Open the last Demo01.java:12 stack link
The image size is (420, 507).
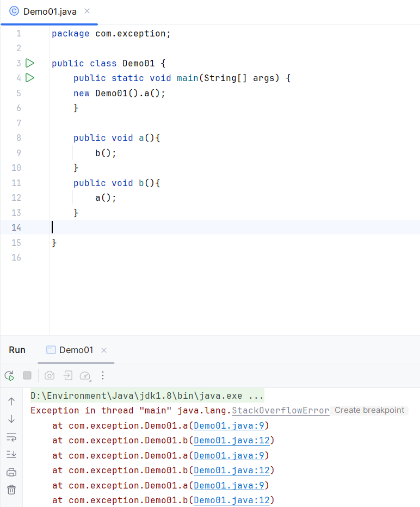pyautogui.click(x=232, y=500)
